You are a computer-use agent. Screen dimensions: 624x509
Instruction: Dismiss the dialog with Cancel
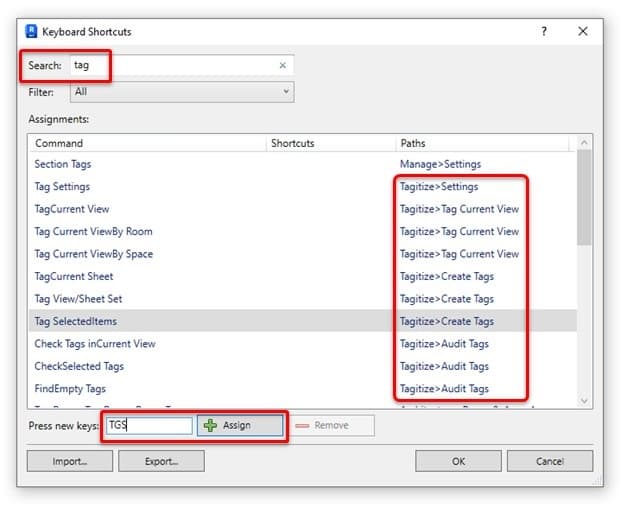tap(550, 461)
